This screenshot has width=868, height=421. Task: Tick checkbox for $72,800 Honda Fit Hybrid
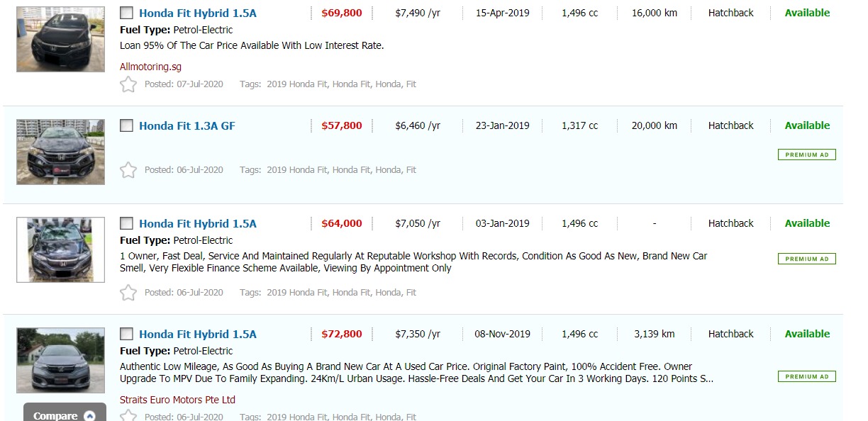126,334
